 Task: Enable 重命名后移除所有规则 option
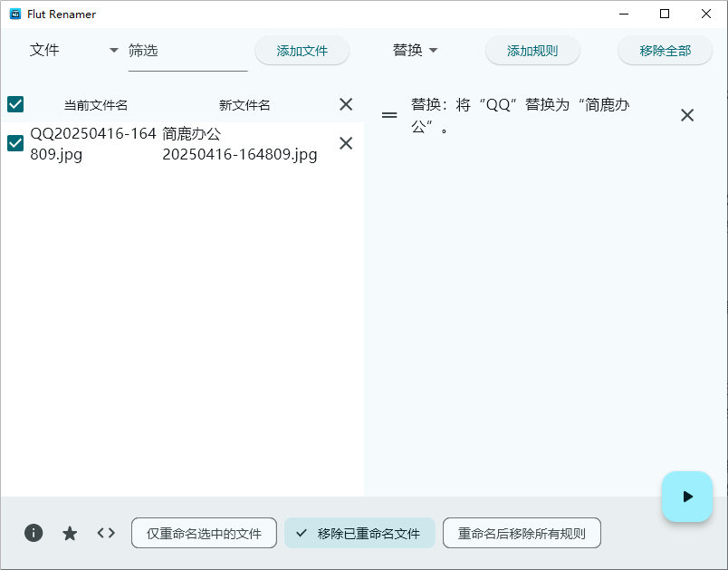coord(522,533)
